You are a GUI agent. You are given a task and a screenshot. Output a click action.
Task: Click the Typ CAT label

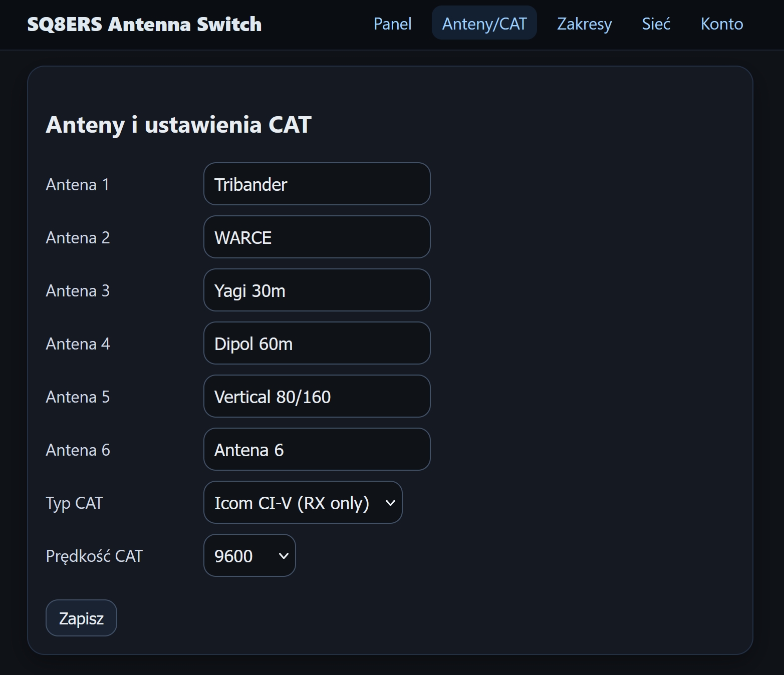(74, 503)
